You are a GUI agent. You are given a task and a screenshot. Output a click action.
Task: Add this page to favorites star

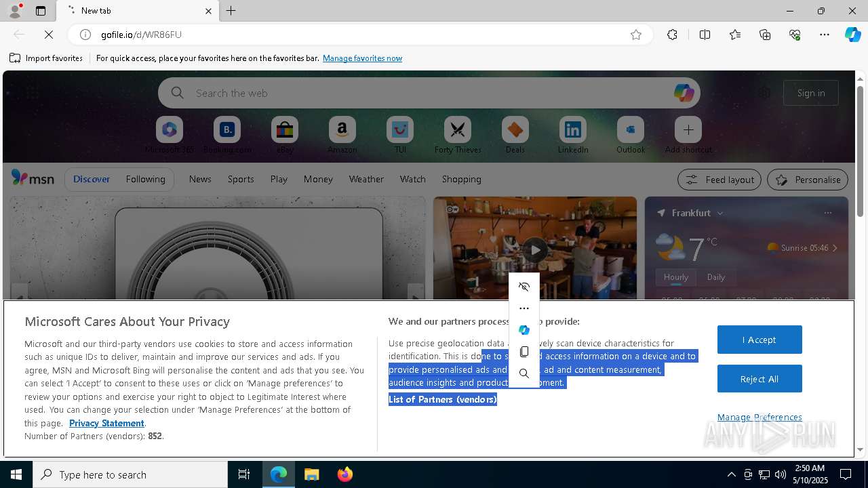(636, 35)
